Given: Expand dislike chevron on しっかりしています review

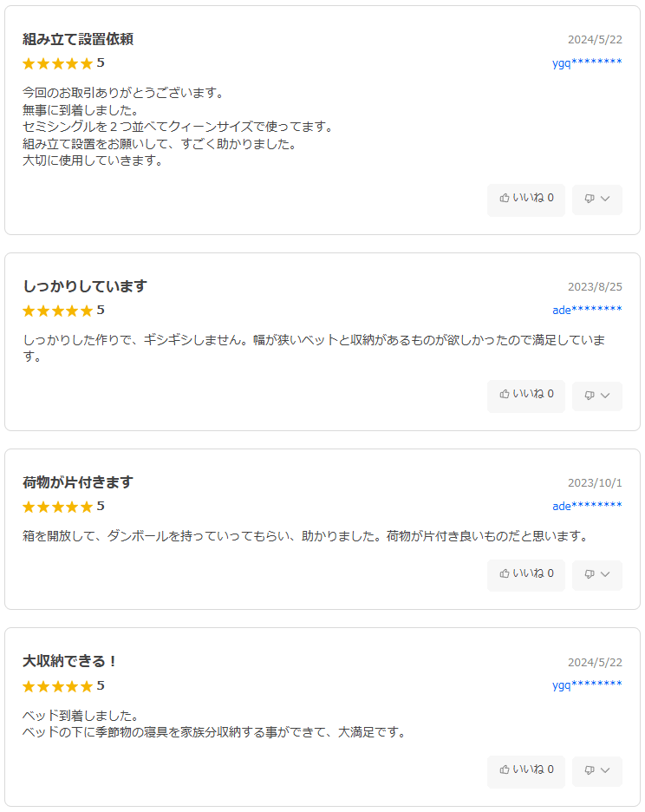Looking at the screenshot, I should coord(605,395).
